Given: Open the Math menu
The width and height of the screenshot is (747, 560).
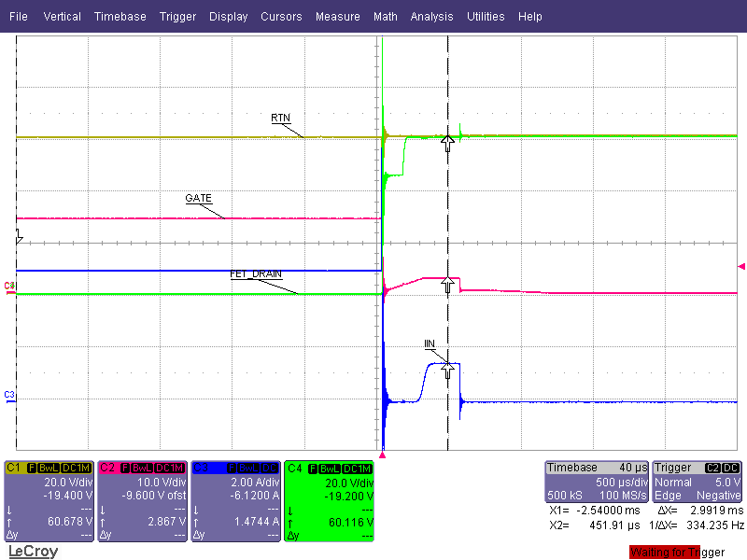Looking at the screenshot, I should [x=386, y=16].
